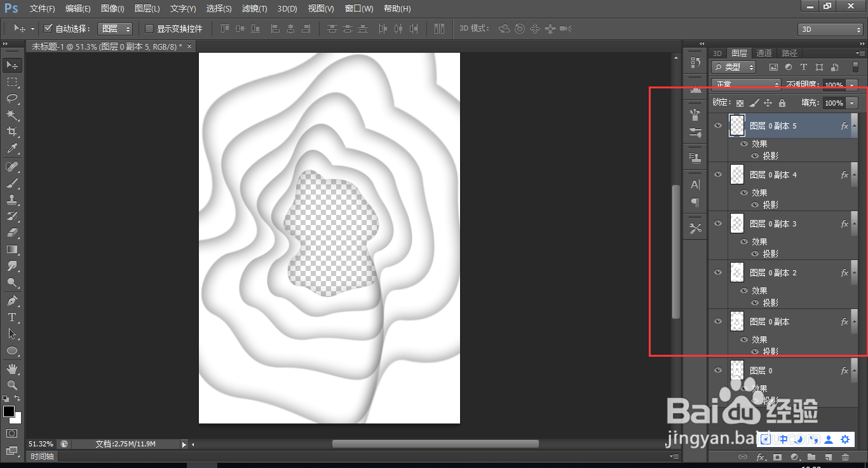Screen dimensions: 868x468
Task: Open the Character panel icon
Action: coord(695,184)
